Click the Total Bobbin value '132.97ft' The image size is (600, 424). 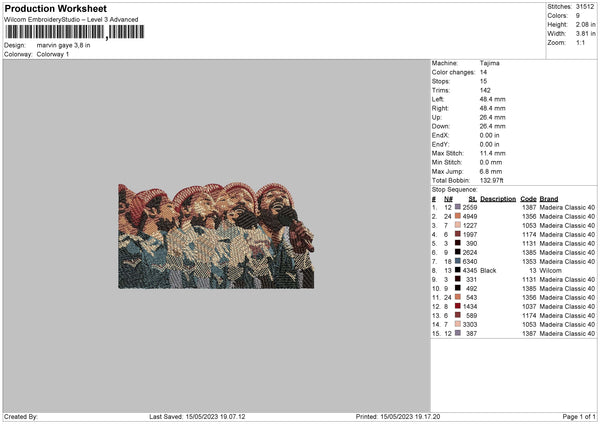click(x=492, y=181)
